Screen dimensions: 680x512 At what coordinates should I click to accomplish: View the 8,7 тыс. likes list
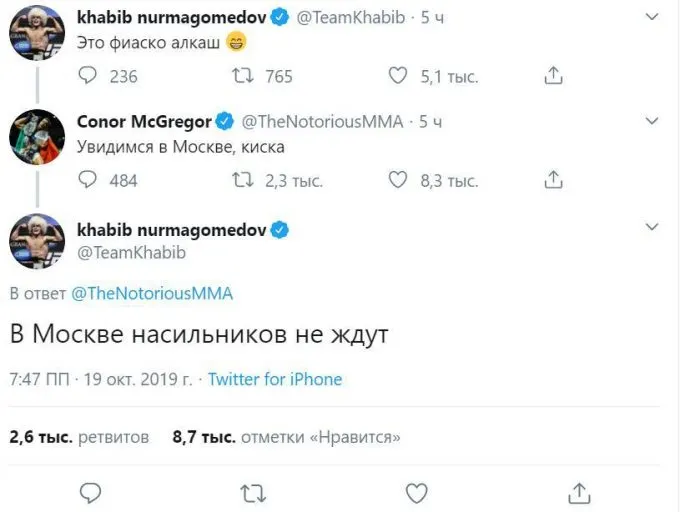(286, 437)
